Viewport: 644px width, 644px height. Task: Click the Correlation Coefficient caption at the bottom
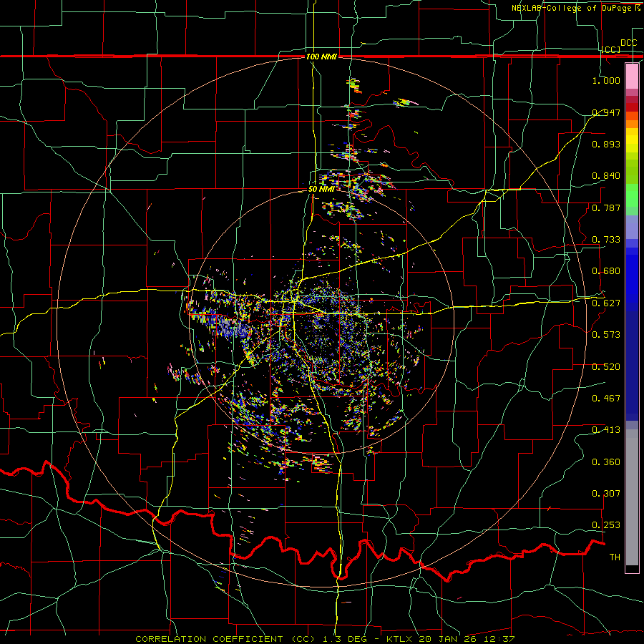[325, 639]
